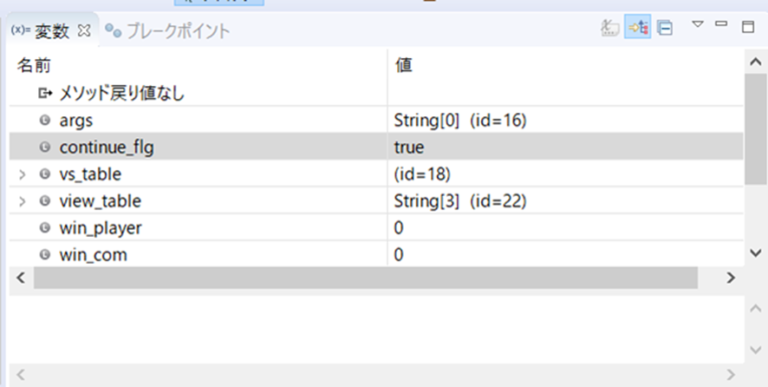Minimize the variables view panel

pyautogui.click(x=721, y=24)
